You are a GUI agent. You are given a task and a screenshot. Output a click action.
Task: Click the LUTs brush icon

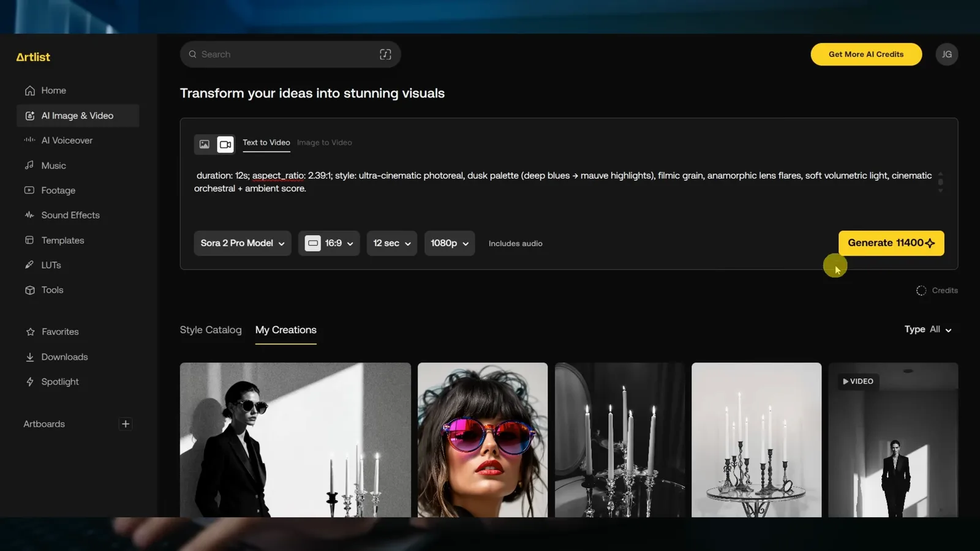(x=29, y=265)
